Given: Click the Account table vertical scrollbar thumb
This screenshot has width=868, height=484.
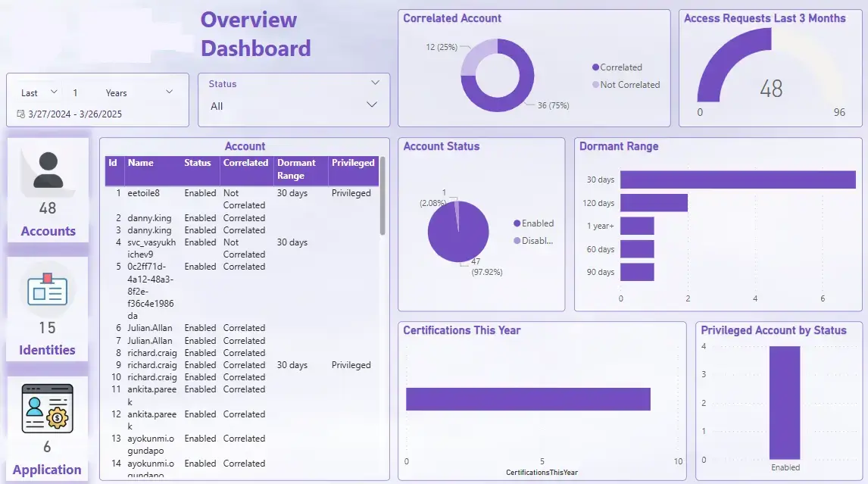Looking at the screenshot, I should point(382,196).
